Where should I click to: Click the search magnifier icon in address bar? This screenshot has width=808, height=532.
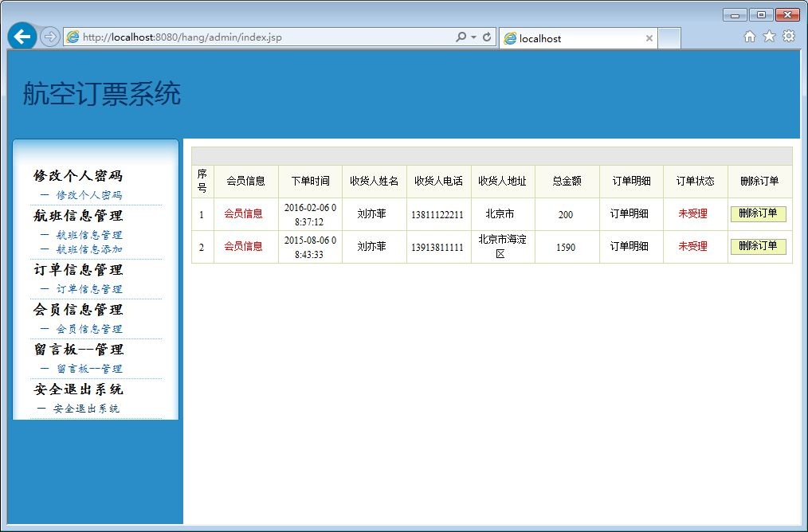(x=461, y=37)
